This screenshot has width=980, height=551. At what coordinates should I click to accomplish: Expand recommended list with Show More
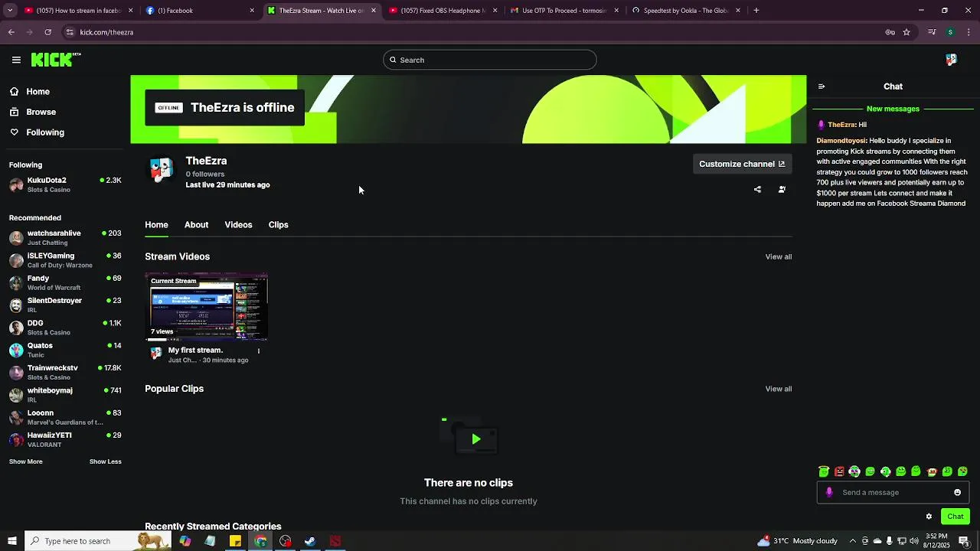click(x=25, y=461)
